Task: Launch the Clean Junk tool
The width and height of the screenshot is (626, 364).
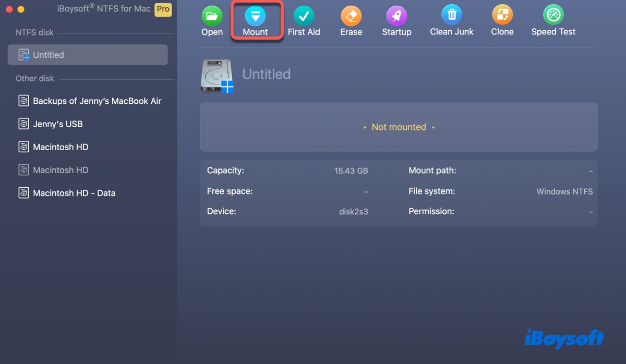Action: pyautogui.click(x=452, y=15)
